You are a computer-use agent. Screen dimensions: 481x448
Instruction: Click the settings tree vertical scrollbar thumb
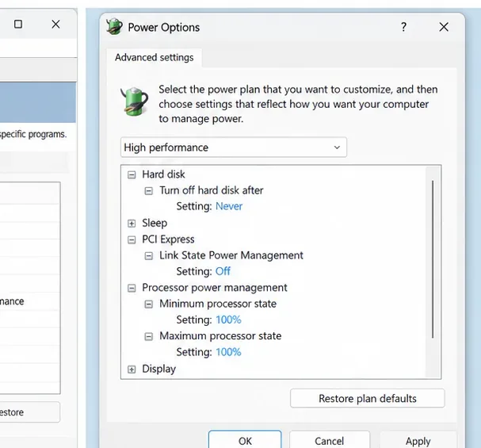(x=433, y=259)
